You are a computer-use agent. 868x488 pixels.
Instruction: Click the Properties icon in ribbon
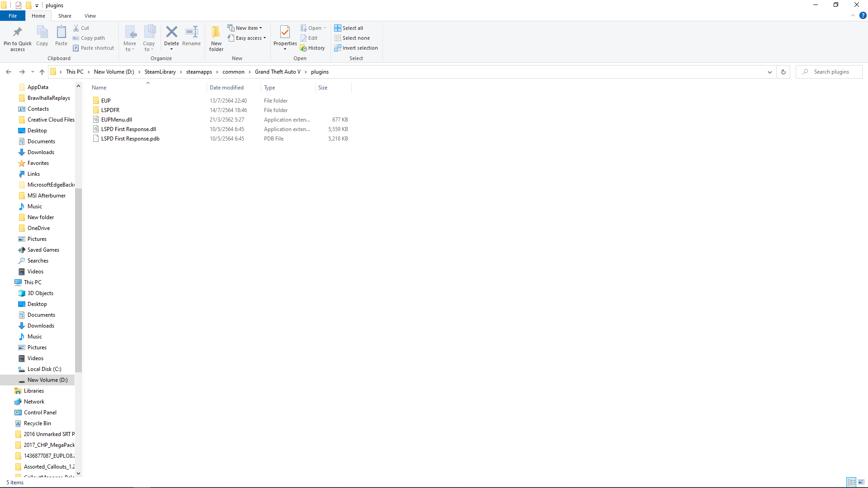point(285,32)
